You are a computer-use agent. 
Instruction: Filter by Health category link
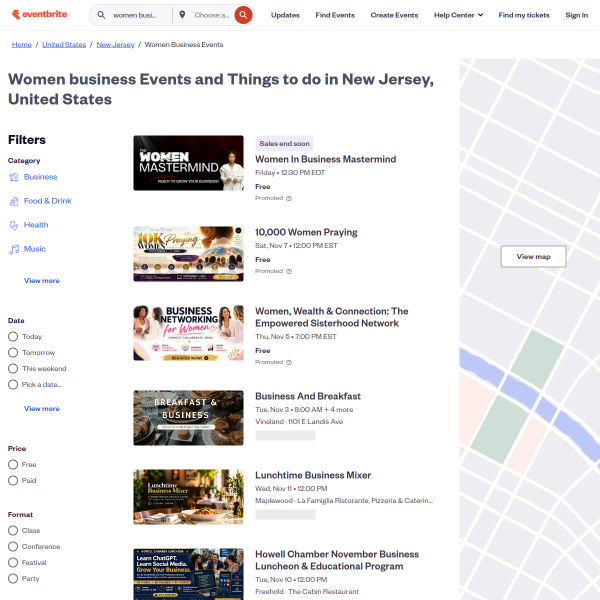pyautogui.click(x=36, y=225)
